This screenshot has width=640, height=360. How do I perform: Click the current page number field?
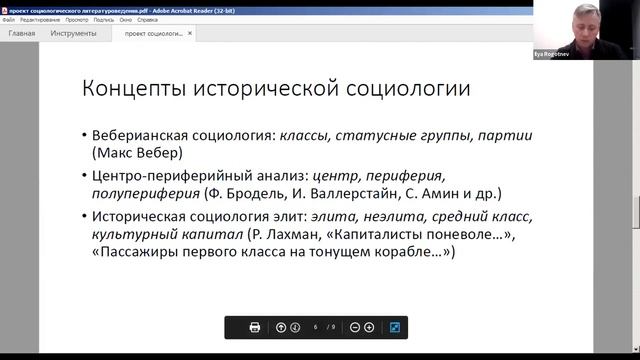(x=316, y=327)
